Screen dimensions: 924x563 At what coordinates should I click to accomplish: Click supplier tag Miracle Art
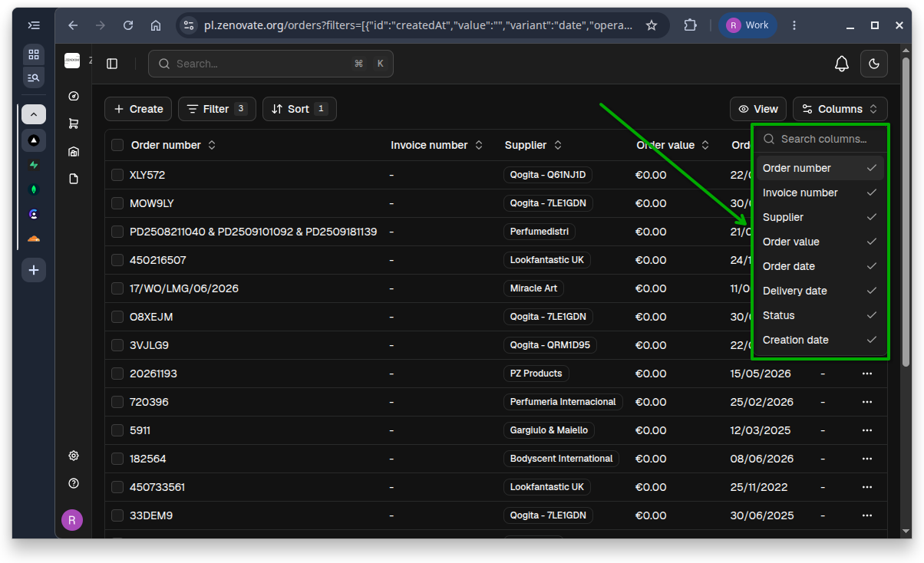(533, 288)
